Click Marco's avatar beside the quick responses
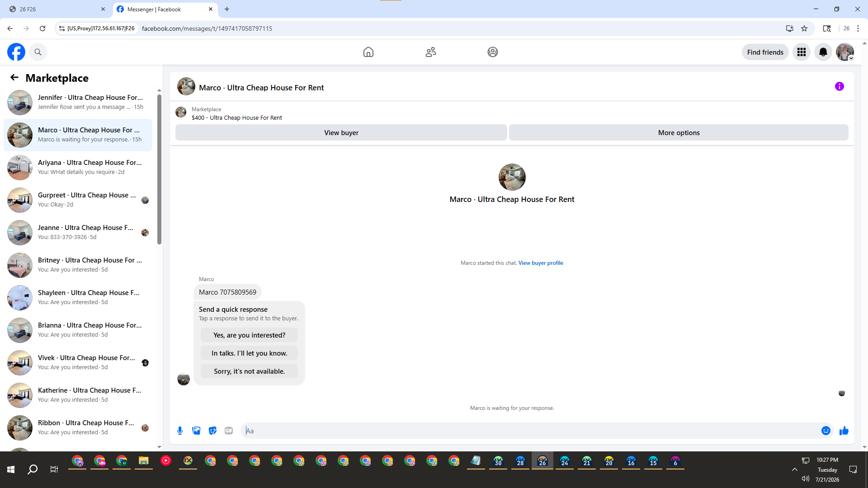Image resolution: width=868 pixels, height=488 pixels. point(184,379)
